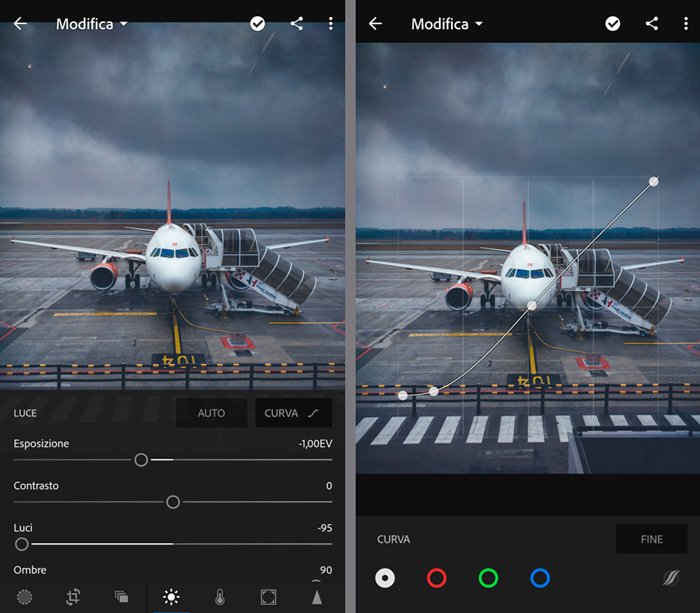Tap the checkmark icon on right screen
This screenshot has width=700, height=613.
pos(612,24)
